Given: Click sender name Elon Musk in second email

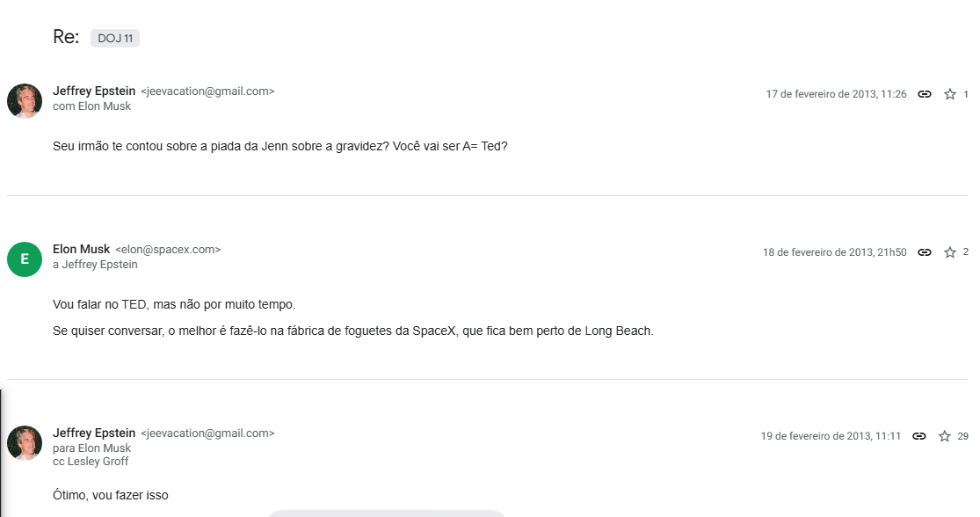Looking at the screenshot, I should click(x=81, y=250).
